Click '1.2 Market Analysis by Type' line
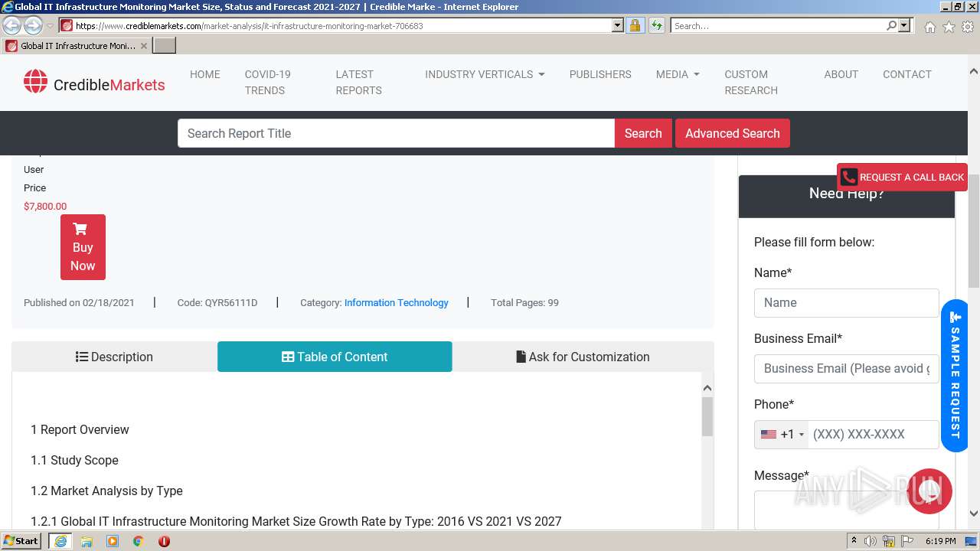 [106, 491]
